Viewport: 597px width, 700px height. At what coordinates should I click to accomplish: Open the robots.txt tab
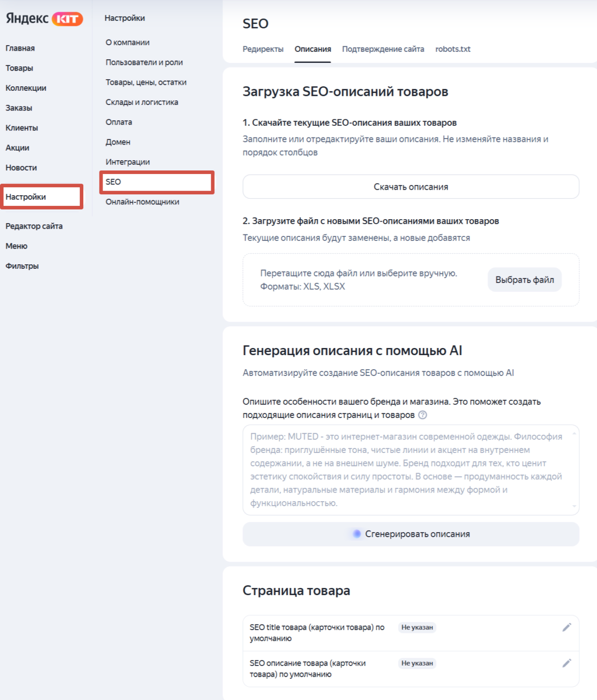click(x=453, y=49)
